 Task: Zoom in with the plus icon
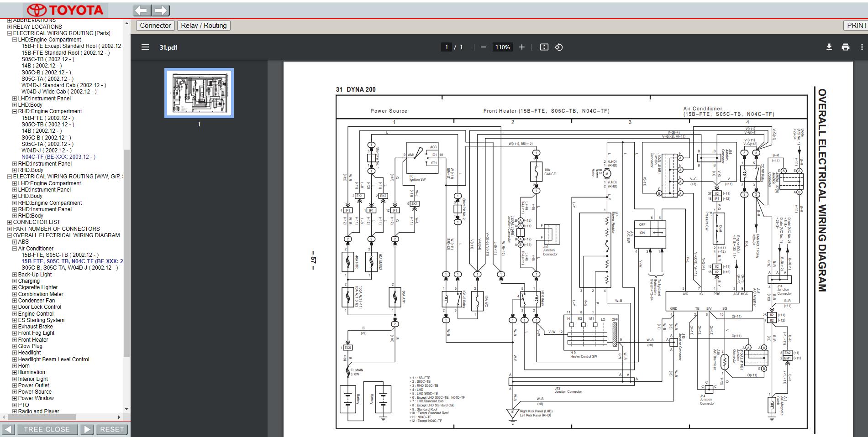coord(522,47)
